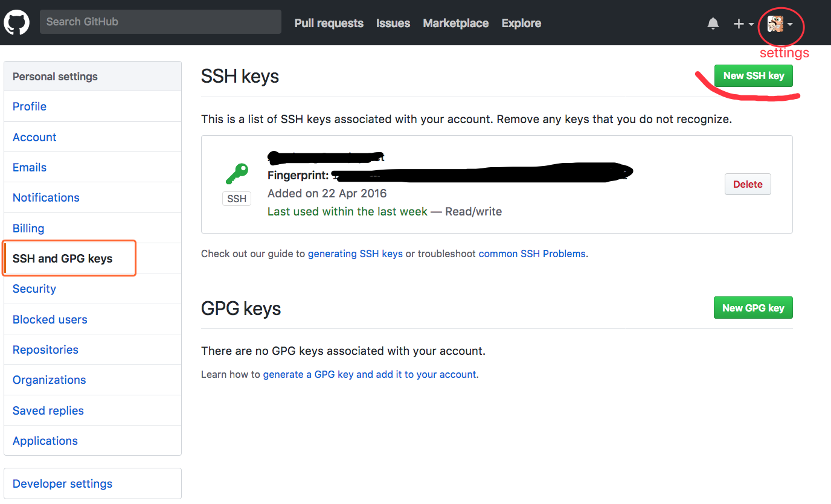This screenshot has width=831, height=504.
Task: Open the notifications bell icon
Action: click(713, 24)
